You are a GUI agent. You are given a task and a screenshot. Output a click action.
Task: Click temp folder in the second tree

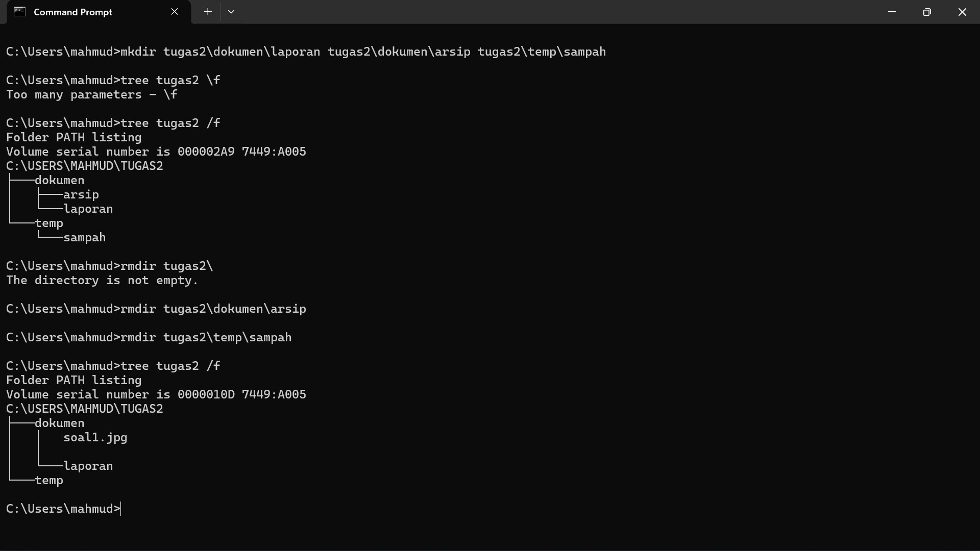(x=49, y=481)
